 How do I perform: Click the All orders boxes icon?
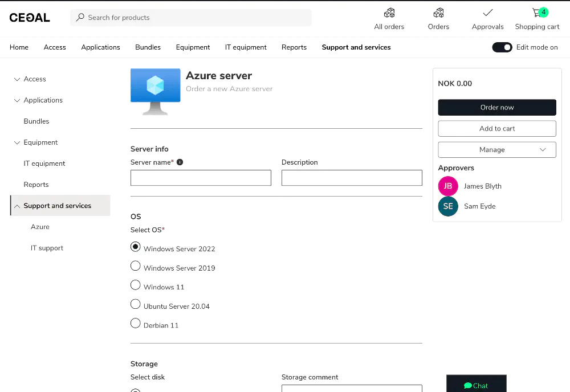click(389, 13)
